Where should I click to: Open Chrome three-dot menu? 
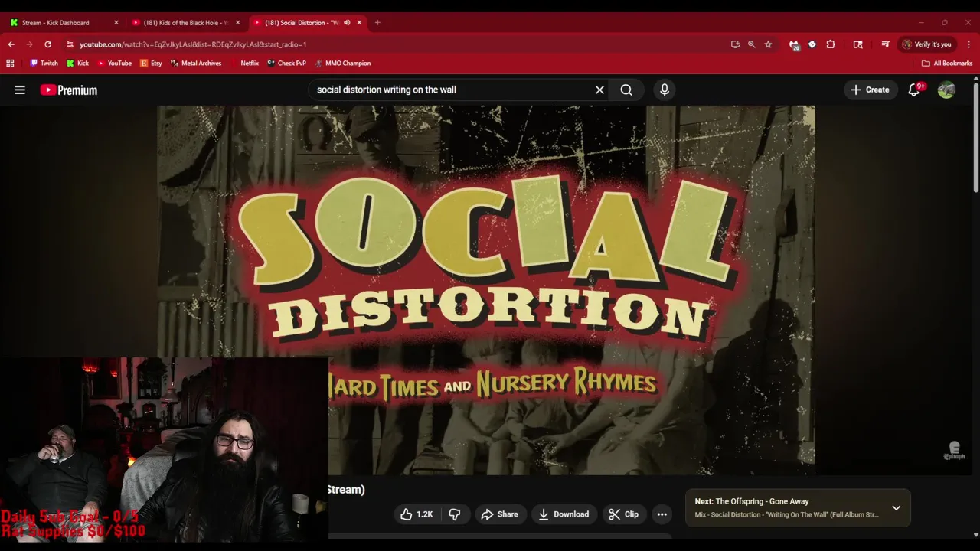tap(969, 44)
